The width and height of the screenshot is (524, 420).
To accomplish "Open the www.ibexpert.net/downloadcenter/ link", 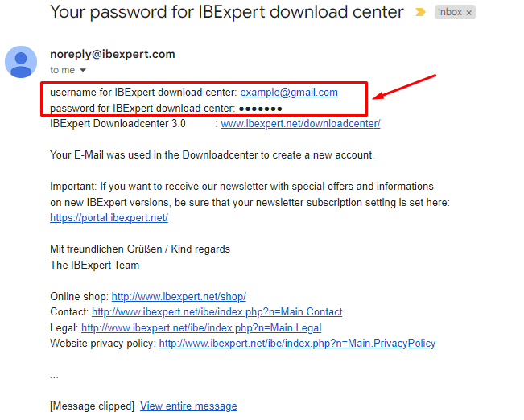I will click(300, 124).
